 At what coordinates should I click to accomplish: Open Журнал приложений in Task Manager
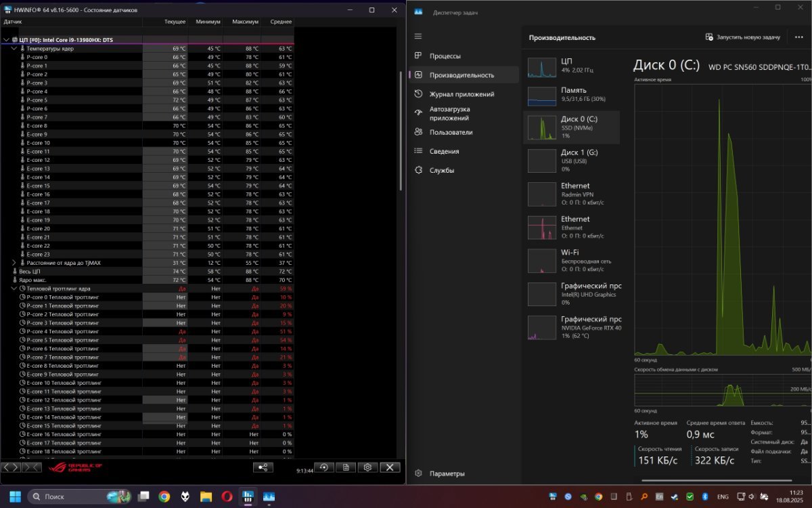click(464, 94)
